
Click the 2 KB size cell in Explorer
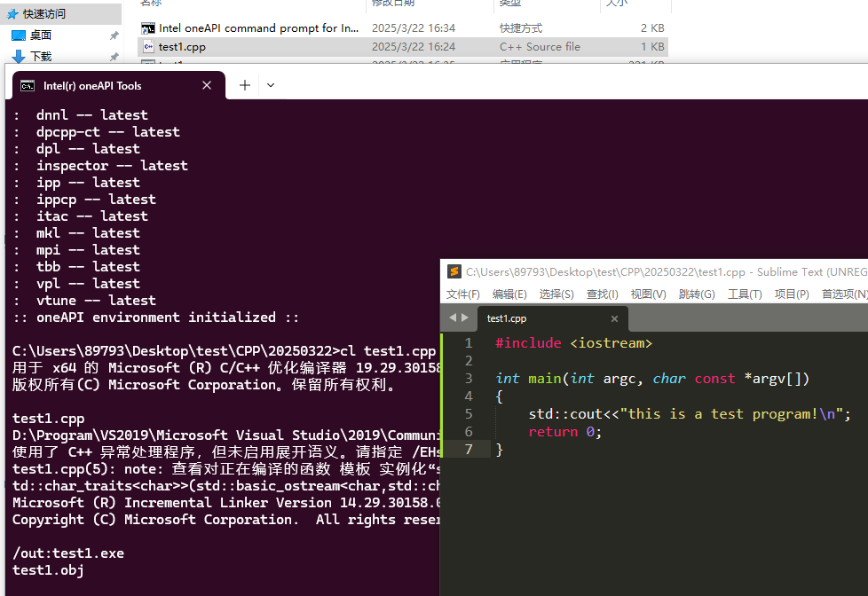(x=652, y=28)
